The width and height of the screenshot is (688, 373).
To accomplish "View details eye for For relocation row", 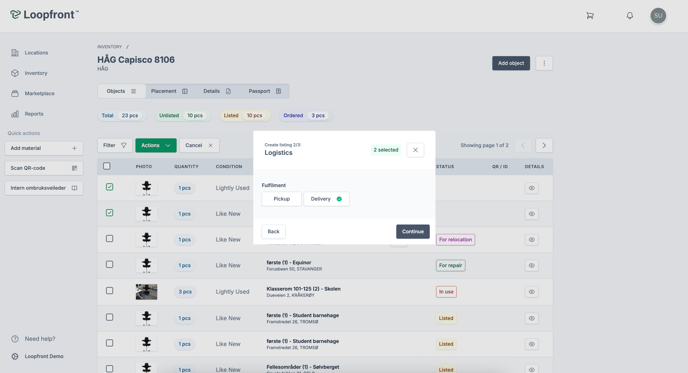I will [x=531, y=240].
